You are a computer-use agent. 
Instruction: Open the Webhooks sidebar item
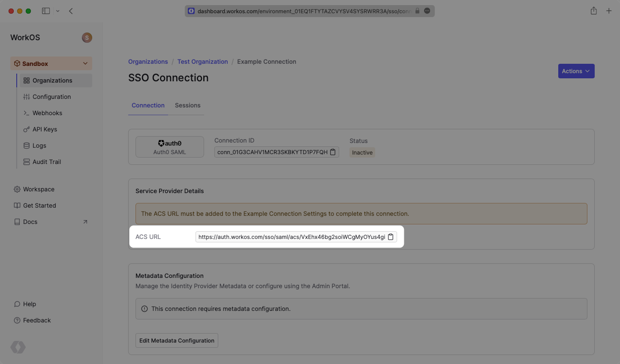coord(47,113)
